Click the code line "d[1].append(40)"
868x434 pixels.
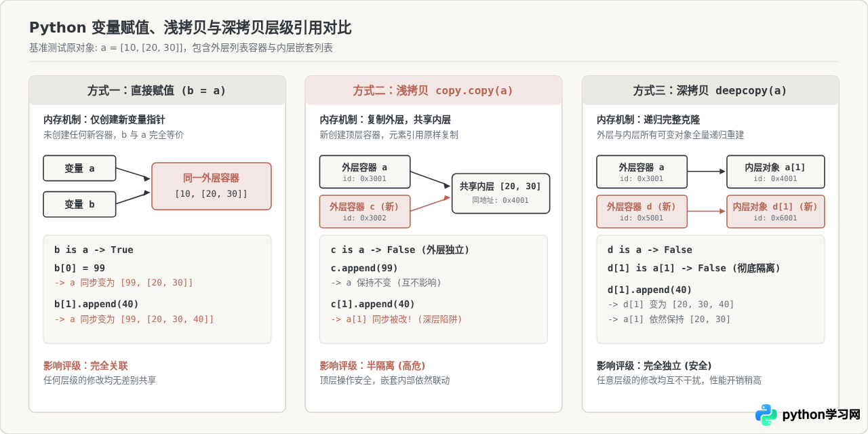(x=650, y=290)
